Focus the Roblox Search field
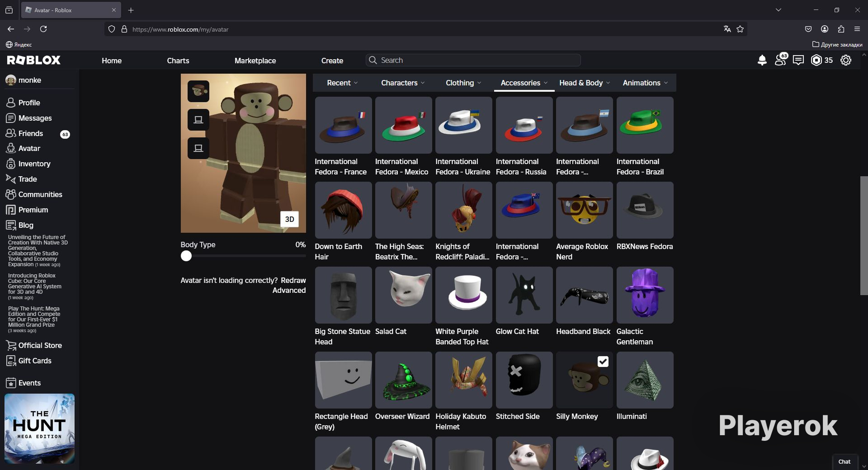Screen dimensions: 868x470 click(473, 60)
